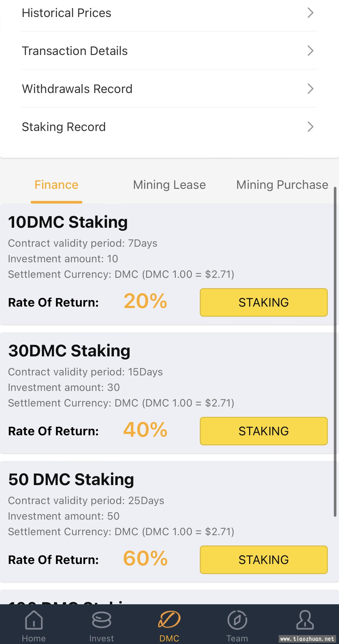Expand Historical Prices chevron arrow

(310, 13)
